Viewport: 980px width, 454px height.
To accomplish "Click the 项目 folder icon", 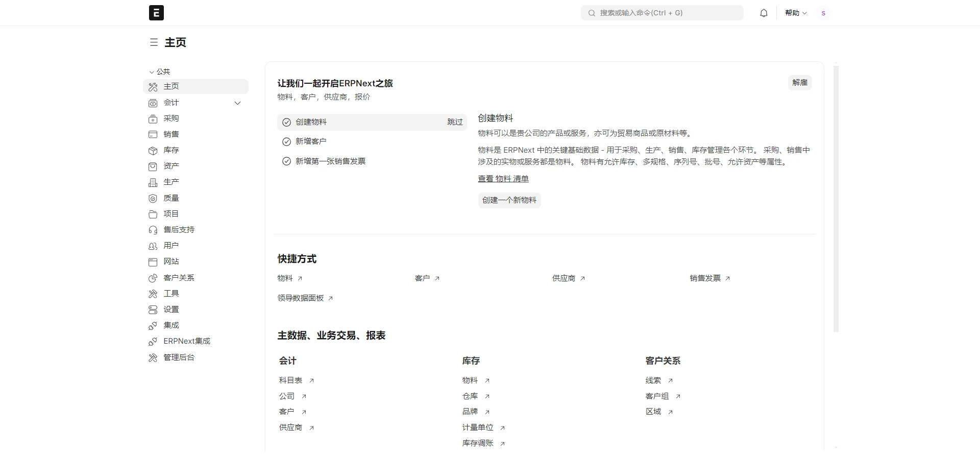I will 153,214.
